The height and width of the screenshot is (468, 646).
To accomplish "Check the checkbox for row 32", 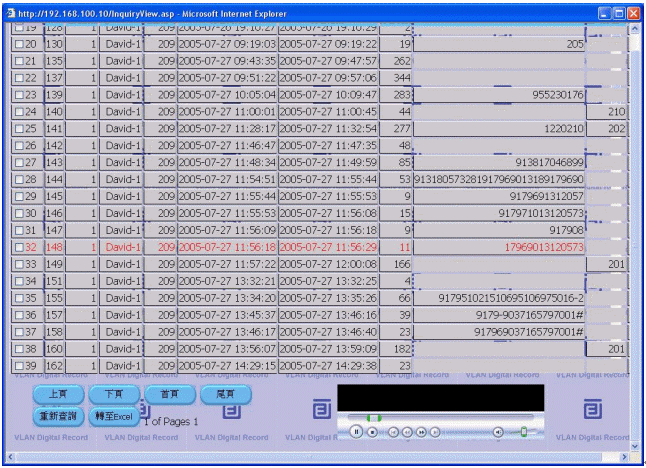I will click(19, 246).
